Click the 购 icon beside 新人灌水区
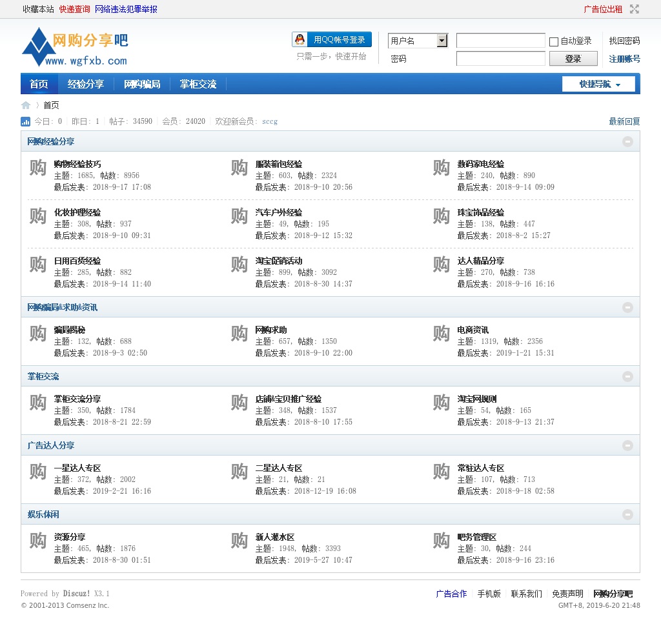The image size is (661, 644). point(239,541)
